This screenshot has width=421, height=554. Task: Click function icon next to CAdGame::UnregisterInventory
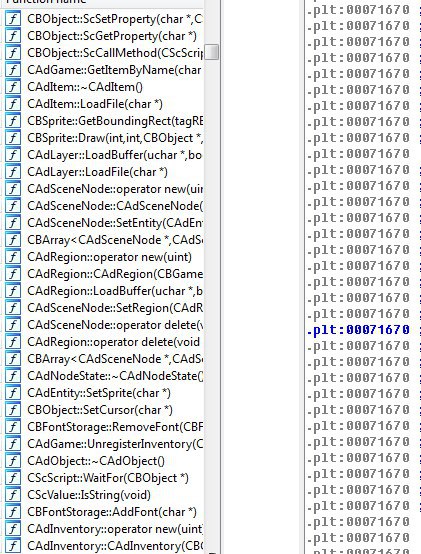click(x=13, y=444)
